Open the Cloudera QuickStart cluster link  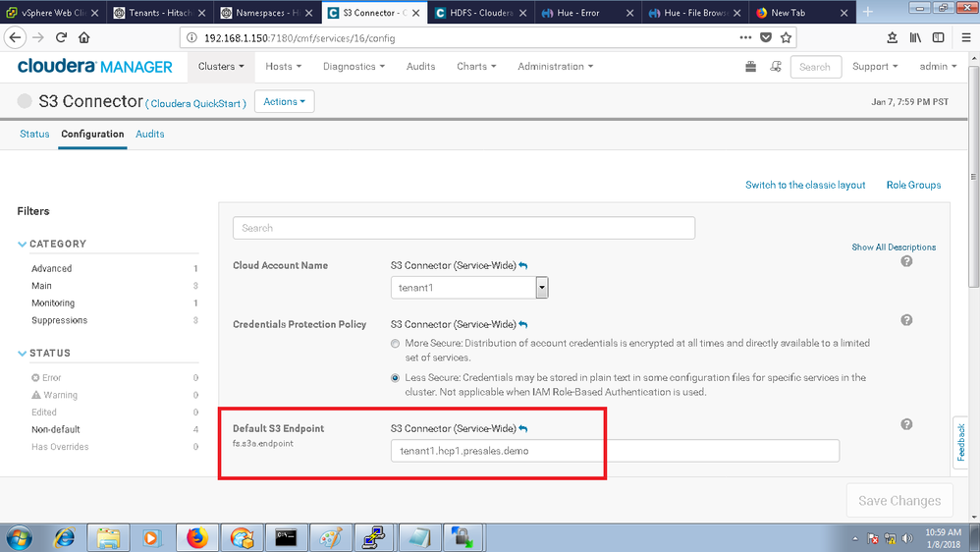pyautogui.click(x=195, y=104)
